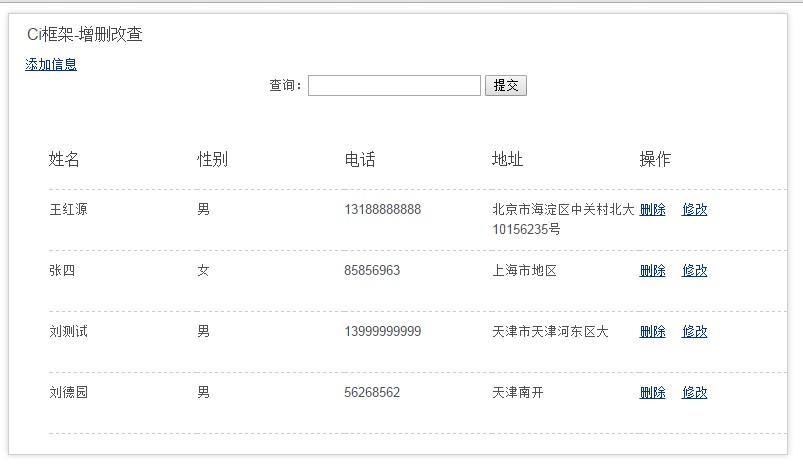Image resolution: width=803 pixels, height=472 pixels.
Task: Delete the 刘测试 record via 删除
Action: 652,332
